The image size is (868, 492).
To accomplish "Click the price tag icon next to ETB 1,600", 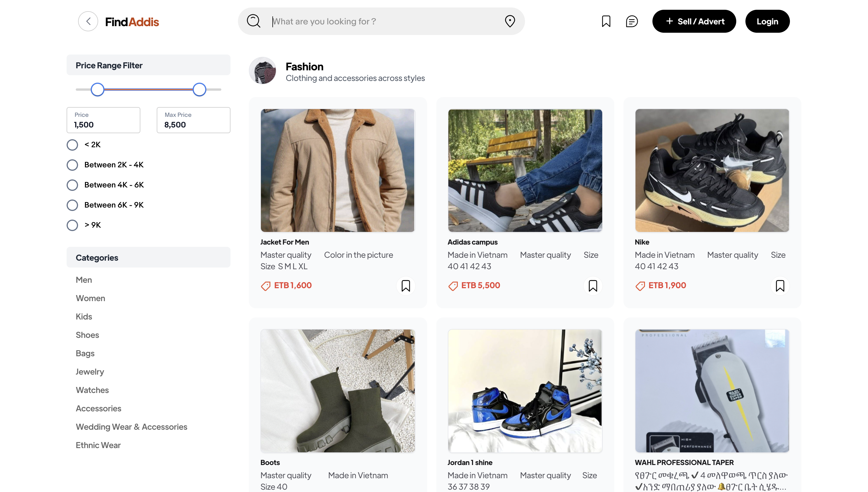I will click(266, 286).
